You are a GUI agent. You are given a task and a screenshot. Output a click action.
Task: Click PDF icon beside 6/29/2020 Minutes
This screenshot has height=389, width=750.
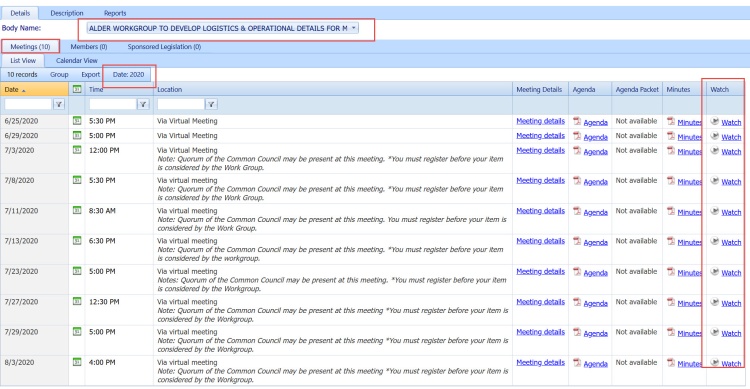(671, 136)
